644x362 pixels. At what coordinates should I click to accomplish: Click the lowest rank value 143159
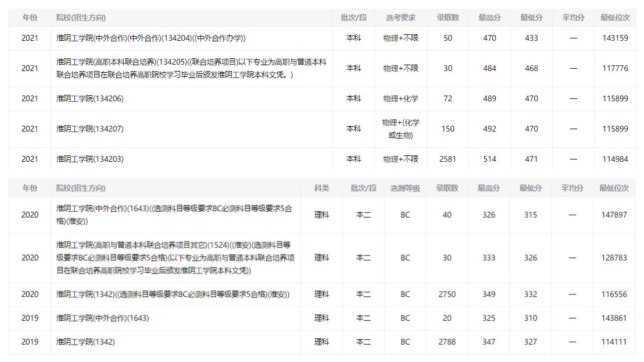615,38
